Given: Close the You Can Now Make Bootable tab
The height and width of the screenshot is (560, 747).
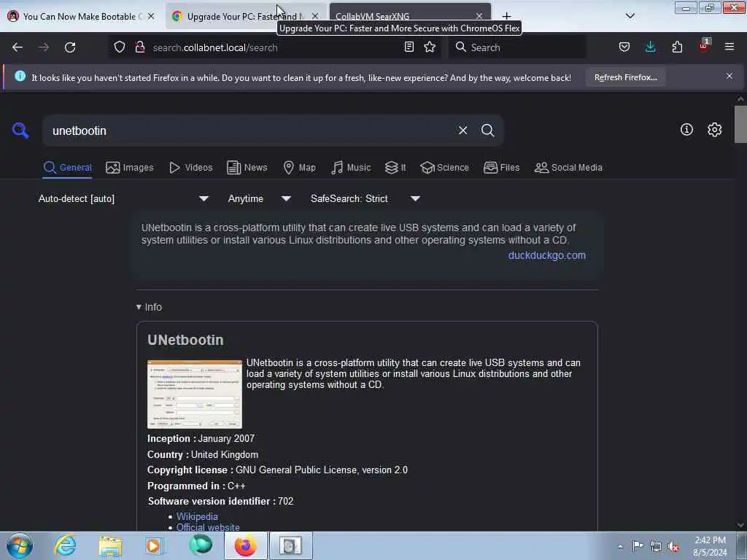Looking at the screenshot, I should (151, 16).
